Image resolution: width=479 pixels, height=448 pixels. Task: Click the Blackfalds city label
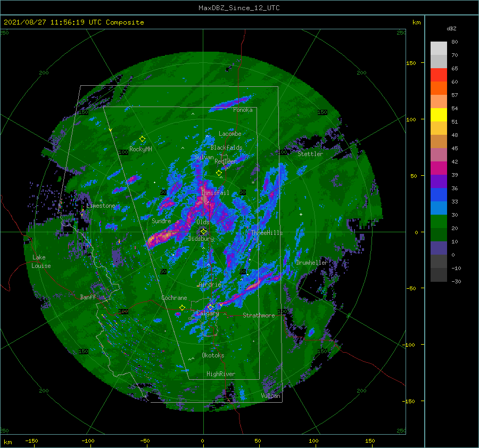point(226,148)
